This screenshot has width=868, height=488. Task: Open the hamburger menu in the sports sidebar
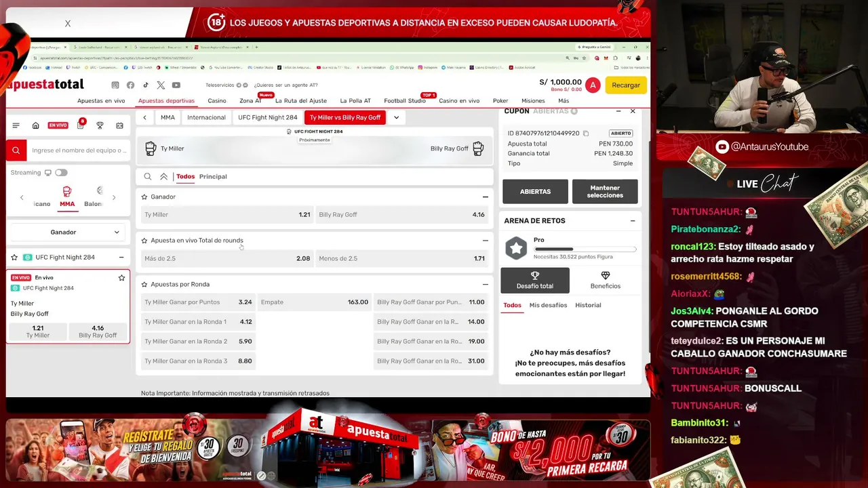[x=16, y=125]
